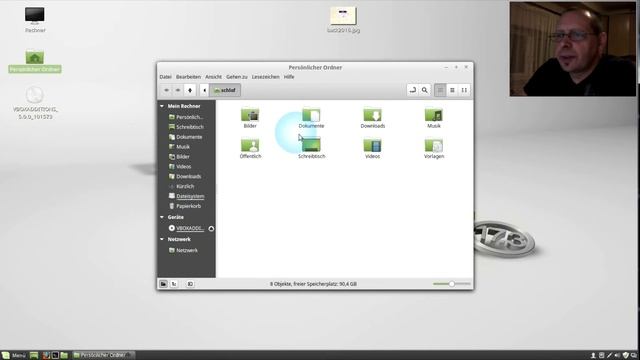The width and height of the screenshot is (640, 360).
Task: Open Dateisystem in the sidebar
Action: click(187, 196)
